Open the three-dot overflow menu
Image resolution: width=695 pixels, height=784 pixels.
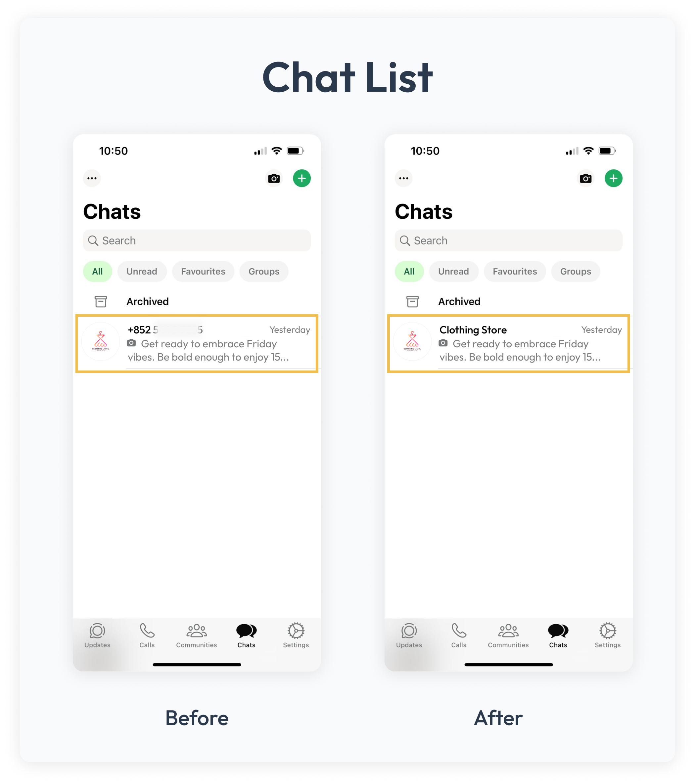point(92,177)
